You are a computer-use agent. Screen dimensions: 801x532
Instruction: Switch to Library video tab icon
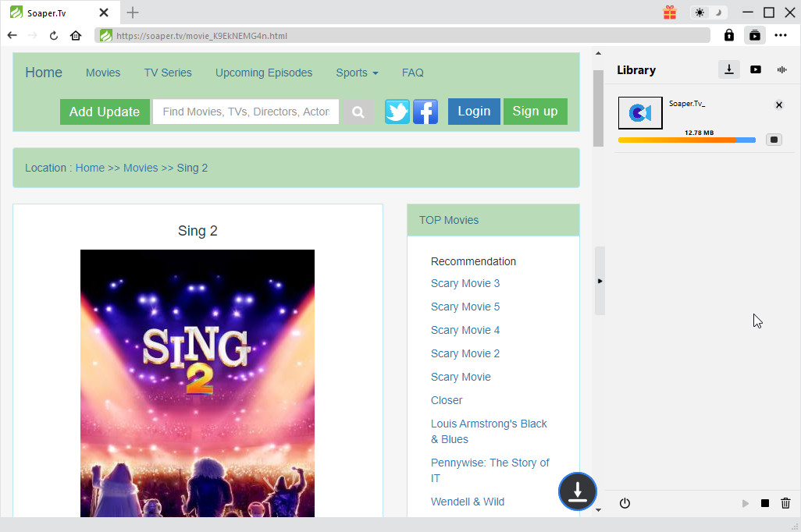755,69
